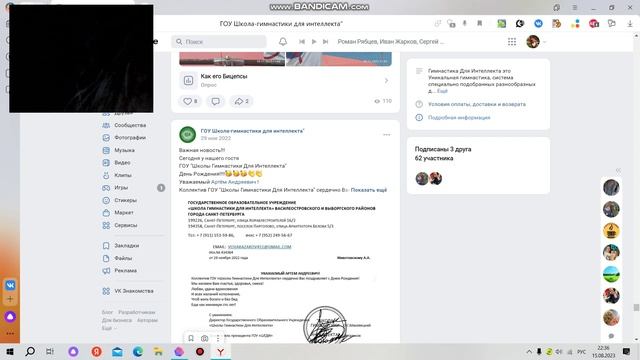Open the Сообщества sidebar item
The image size is (640, 360).
[x=130, y=125]
